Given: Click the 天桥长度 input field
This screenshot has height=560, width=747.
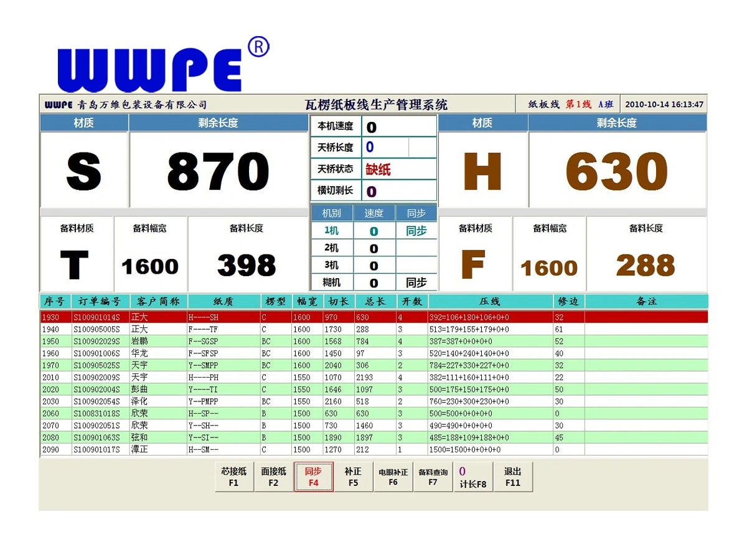Looking at the screenshot, I should 386,147.
